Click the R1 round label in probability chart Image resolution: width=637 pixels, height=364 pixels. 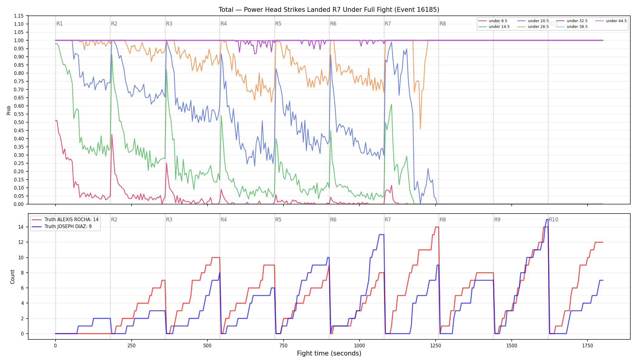click(x=59, y=24)
